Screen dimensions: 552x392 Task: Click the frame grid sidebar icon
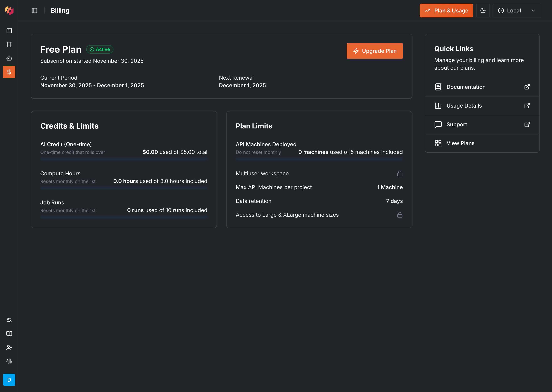coord(9,44)
